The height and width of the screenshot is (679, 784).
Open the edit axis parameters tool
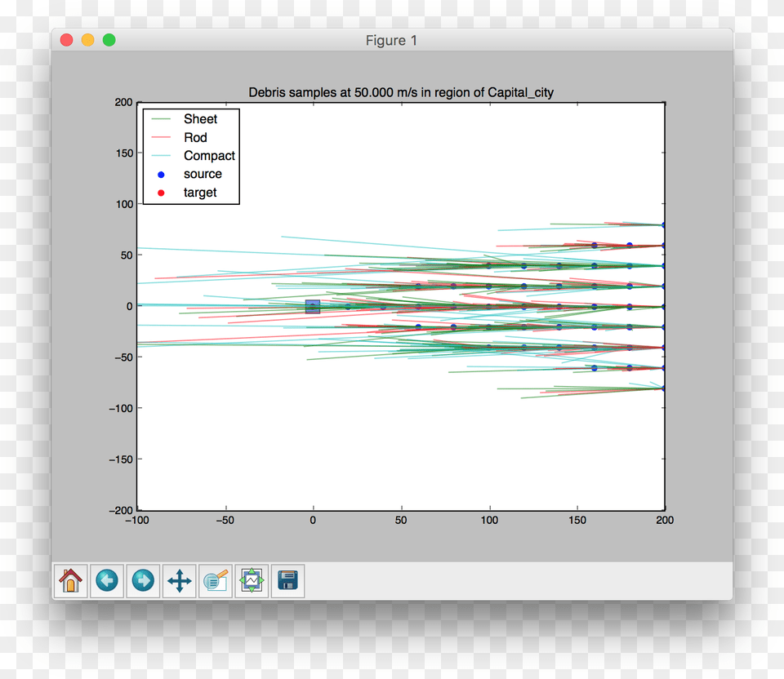pyautogui.click(x=215, y=581)
